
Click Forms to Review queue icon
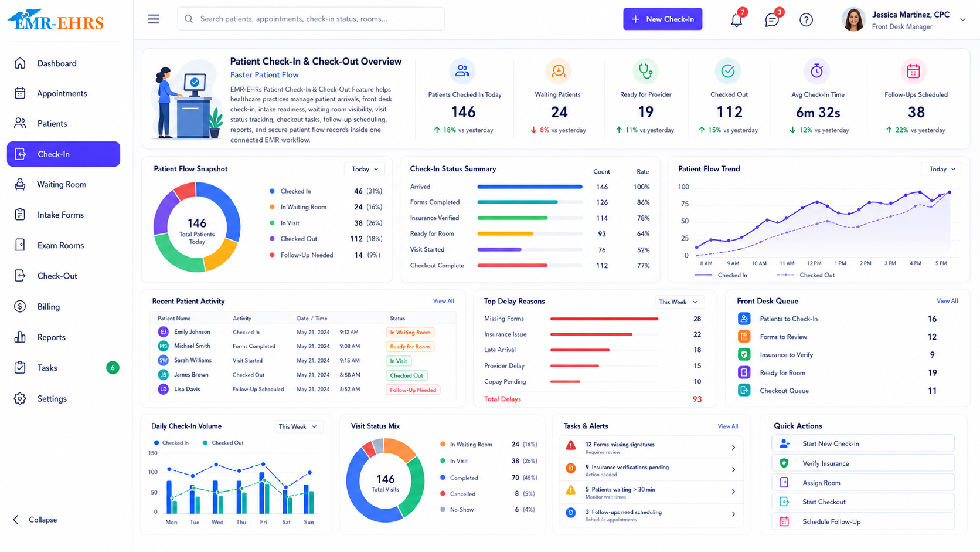point(744,337)
